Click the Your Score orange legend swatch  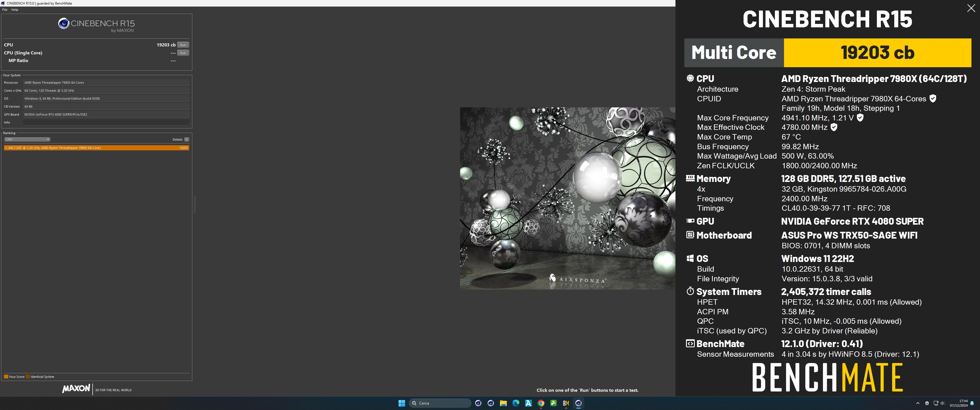coord(6,377)
